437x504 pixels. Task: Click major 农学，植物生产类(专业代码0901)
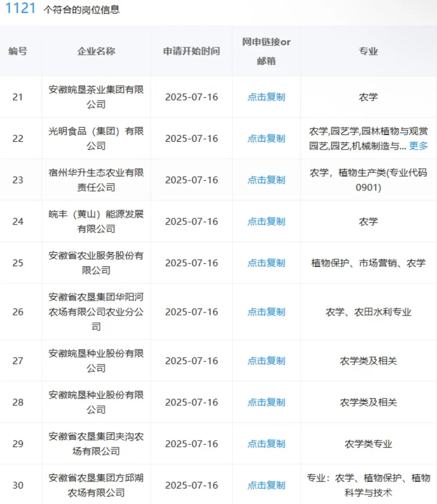coord(368,180)
